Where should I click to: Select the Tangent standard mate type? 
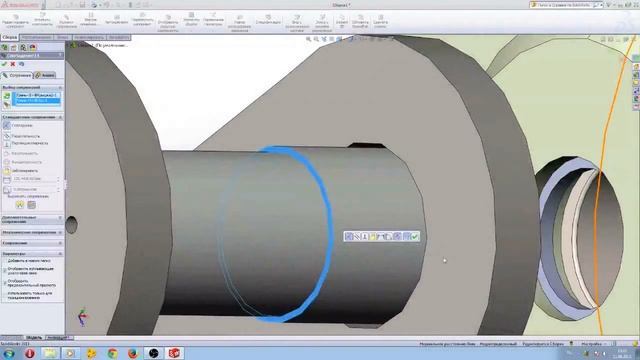tap(21, 153)
